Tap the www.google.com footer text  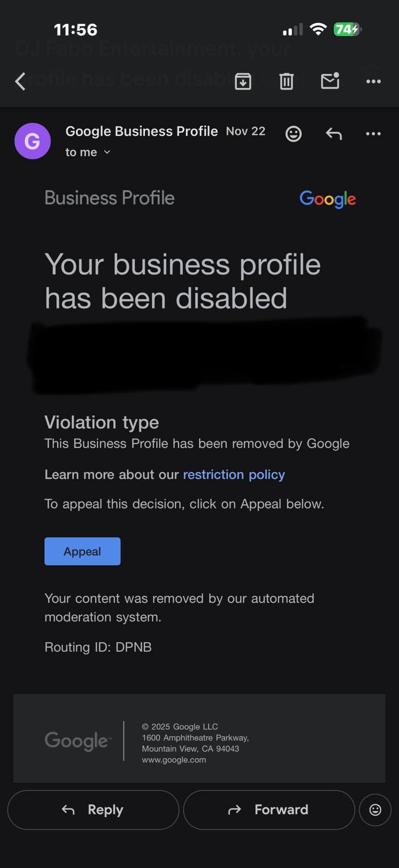174,760
